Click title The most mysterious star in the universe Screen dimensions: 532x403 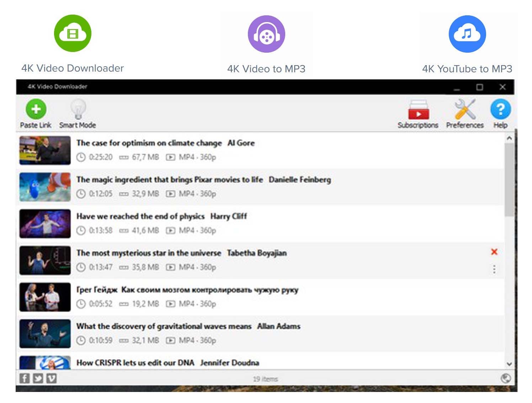149,253
